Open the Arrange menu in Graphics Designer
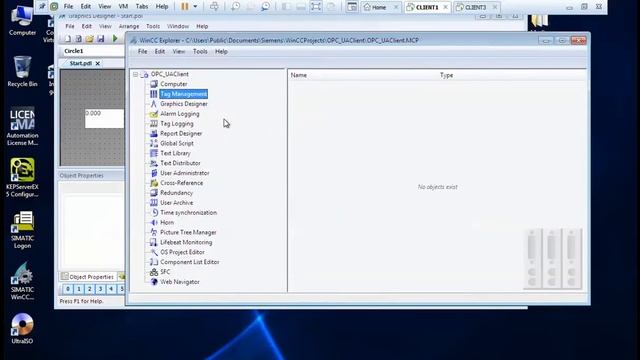The image size is (640, 360). point(129,26)
